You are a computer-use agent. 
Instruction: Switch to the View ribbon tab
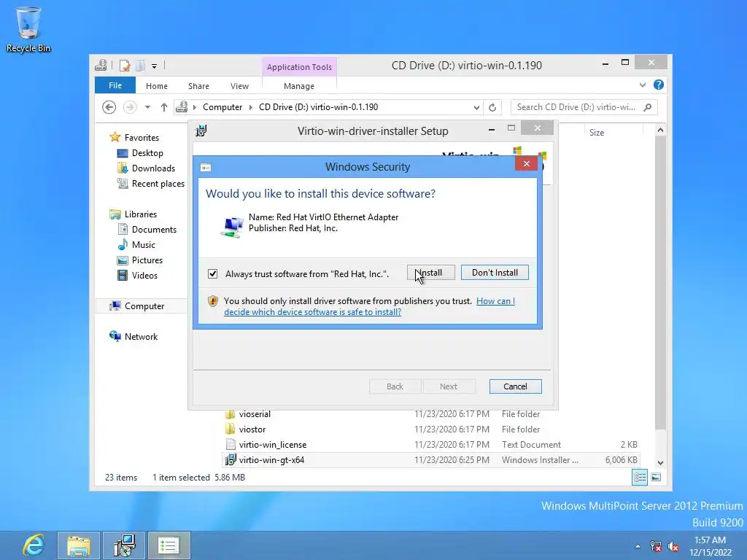tap(239, 86)
